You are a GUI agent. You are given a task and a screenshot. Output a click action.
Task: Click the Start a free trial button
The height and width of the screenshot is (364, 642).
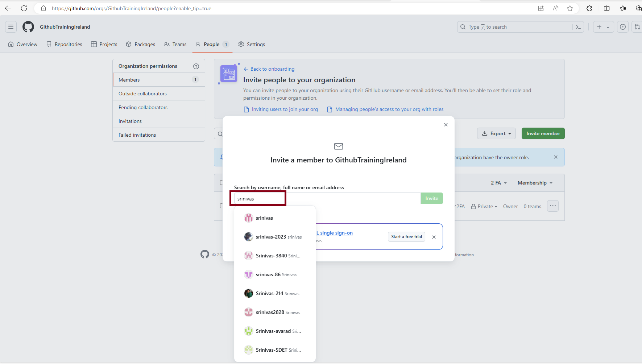(x=406, y=237)
